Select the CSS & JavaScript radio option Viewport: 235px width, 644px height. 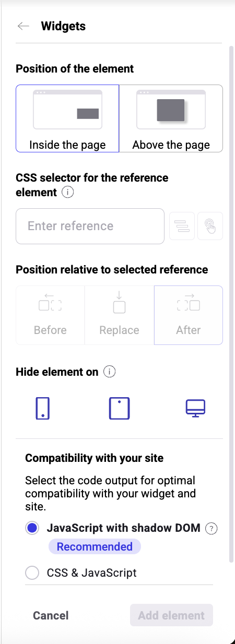(32, 573)
